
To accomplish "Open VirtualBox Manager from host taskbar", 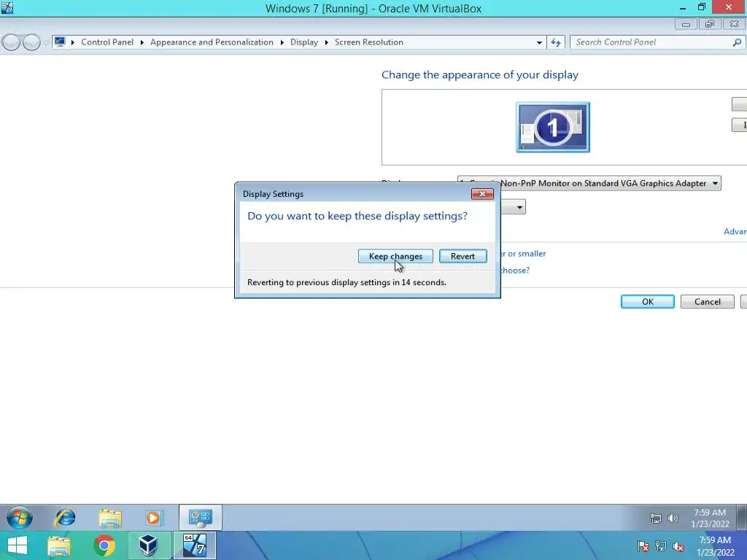I will click(148, 545).
